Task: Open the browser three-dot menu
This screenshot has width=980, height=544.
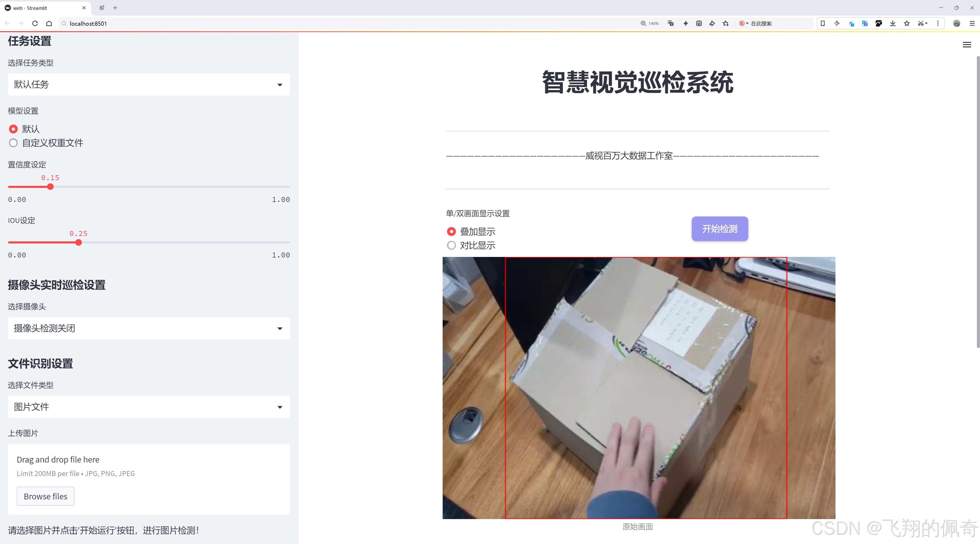Action: 938,23
